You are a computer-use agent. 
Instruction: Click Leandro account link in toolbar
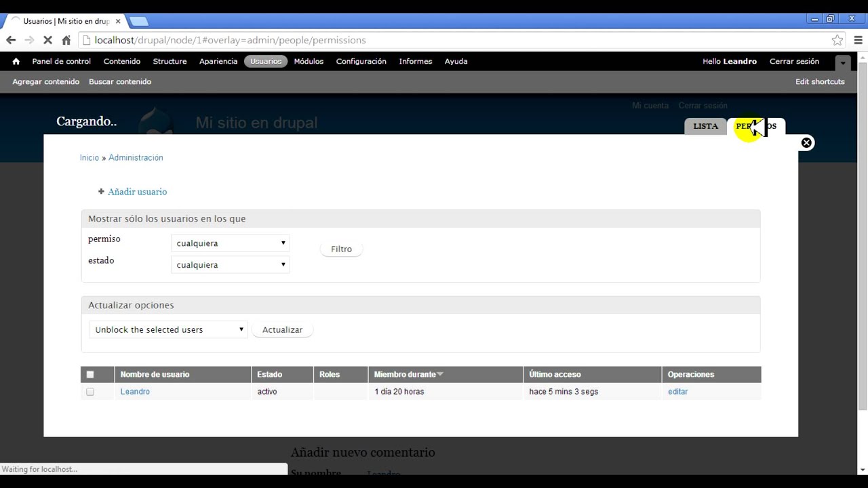pyautogui.click(x=740, y=61)
